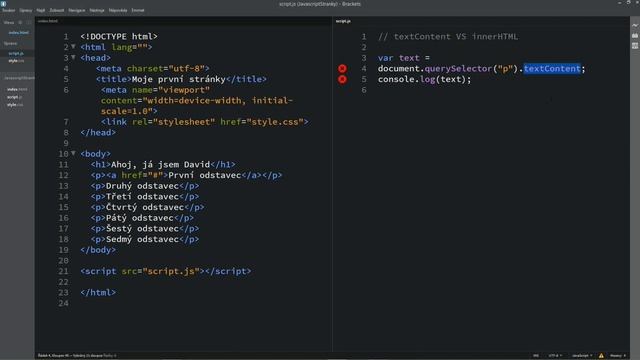Screen dimensions: 640x360
Task: Open the Najít menu
Action: 41,11
